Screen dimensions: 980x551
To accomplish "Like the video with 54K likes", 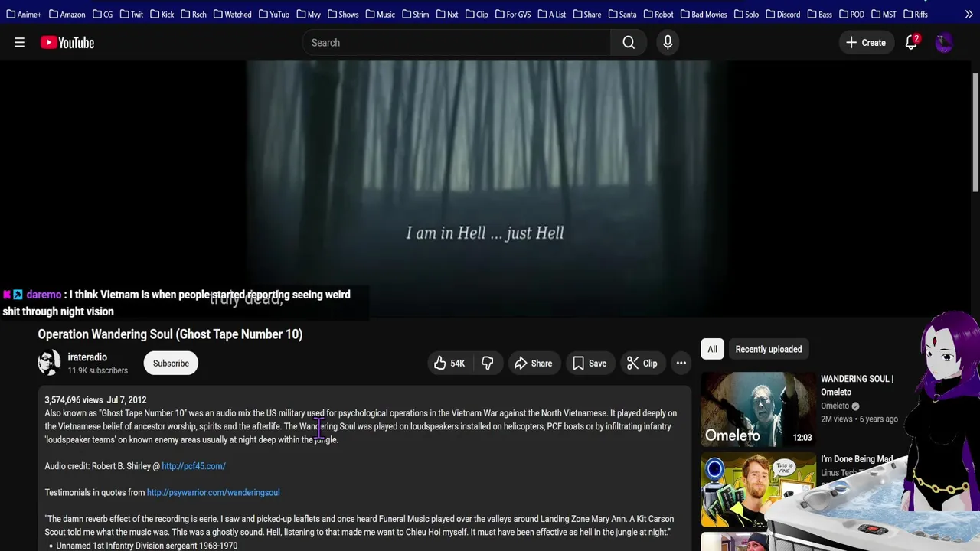I will [x=449, y=364].
